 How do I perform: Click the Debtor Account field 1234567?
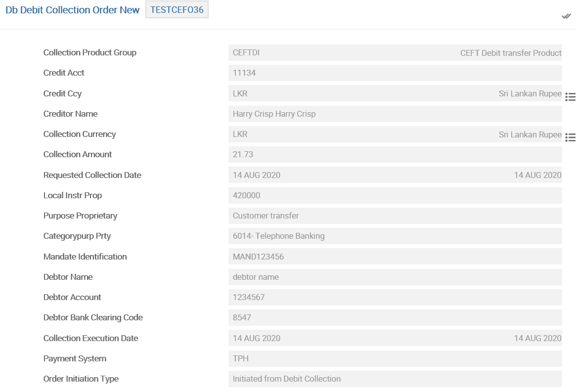pos(395,297)
